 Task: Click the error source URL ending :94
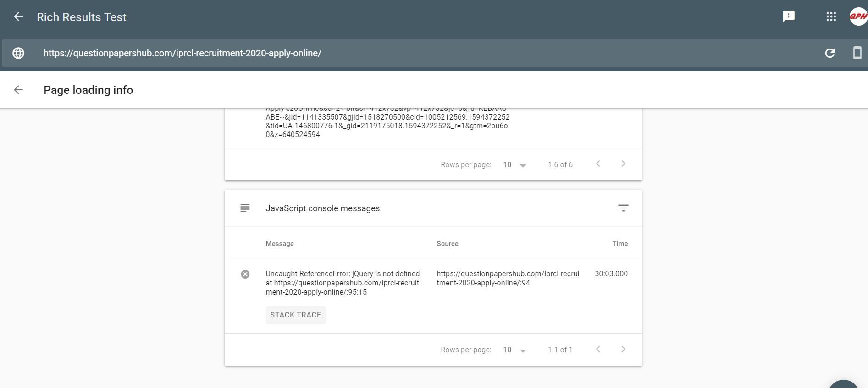point(508,278)
